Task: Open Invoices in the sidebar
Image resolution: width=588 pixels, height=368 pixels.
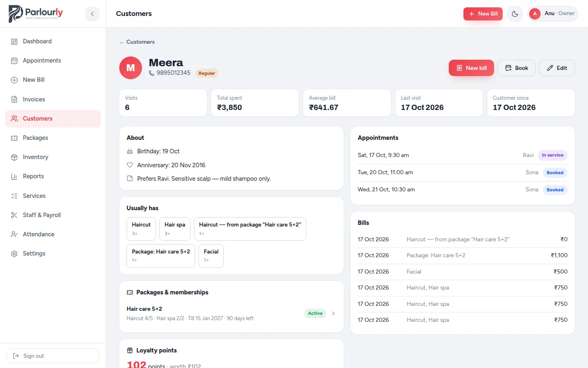Action: pyautogui.click(x=53, y=99)
